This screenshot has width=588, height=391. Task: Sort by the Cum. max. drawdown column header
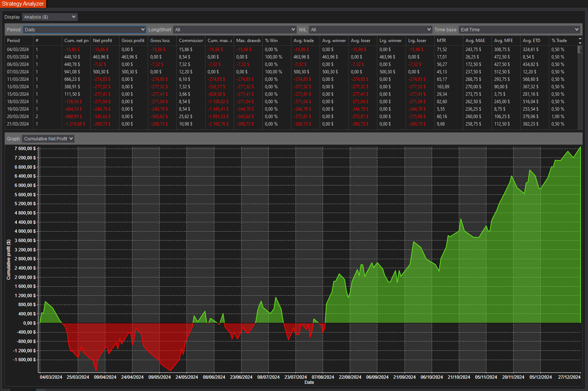[220, 41]
